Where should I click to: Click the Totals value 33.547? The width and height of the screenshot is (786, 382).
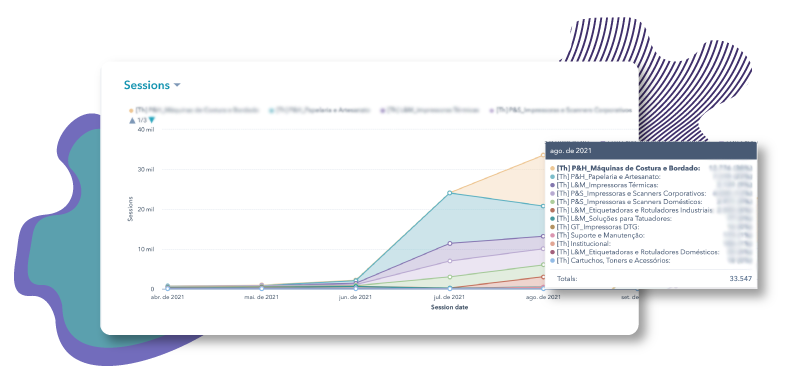[x=740, y=278]
